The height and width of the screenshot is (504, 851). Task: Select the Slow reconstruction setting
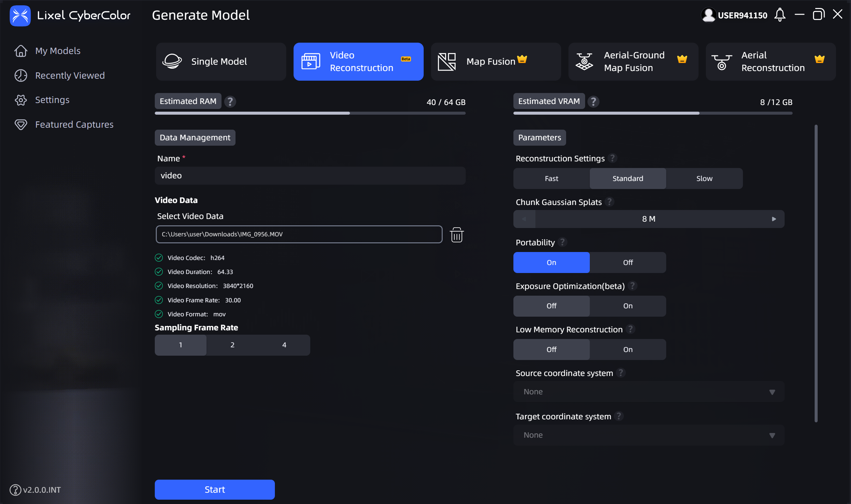coord(704,179)
